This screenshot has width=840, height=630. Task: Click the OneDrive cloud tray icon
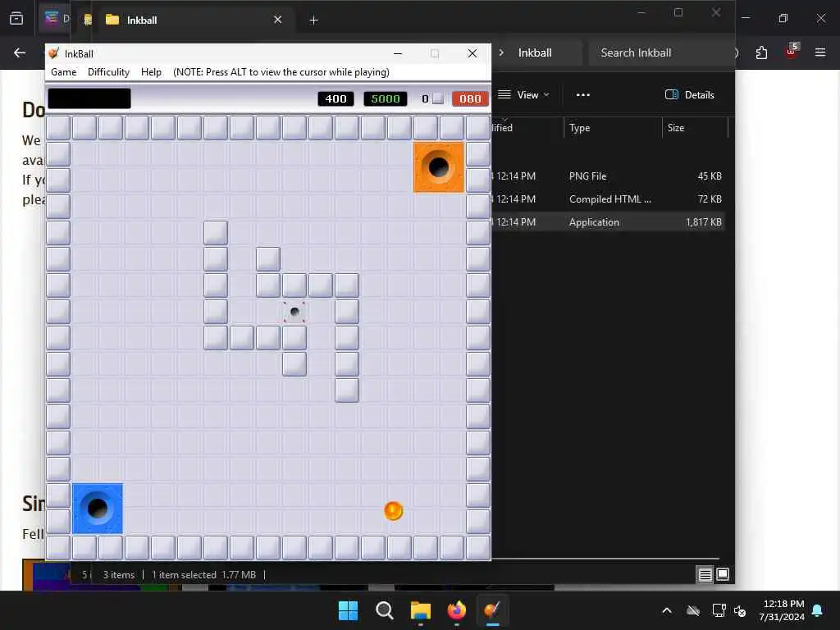click(693, 610)
